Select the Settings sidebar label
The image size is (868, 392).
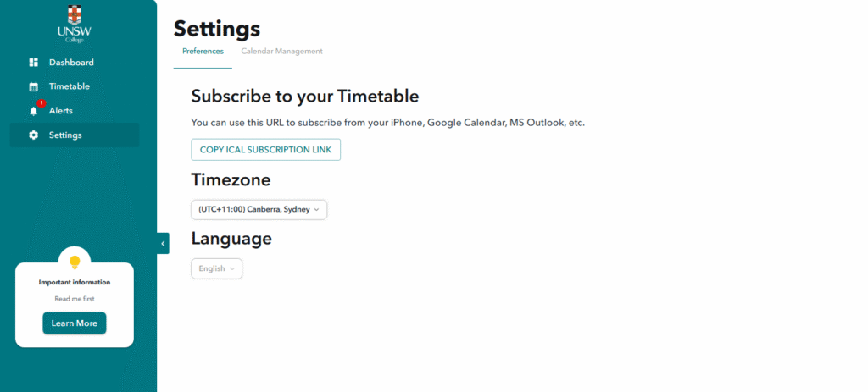(x=65, y=135)
